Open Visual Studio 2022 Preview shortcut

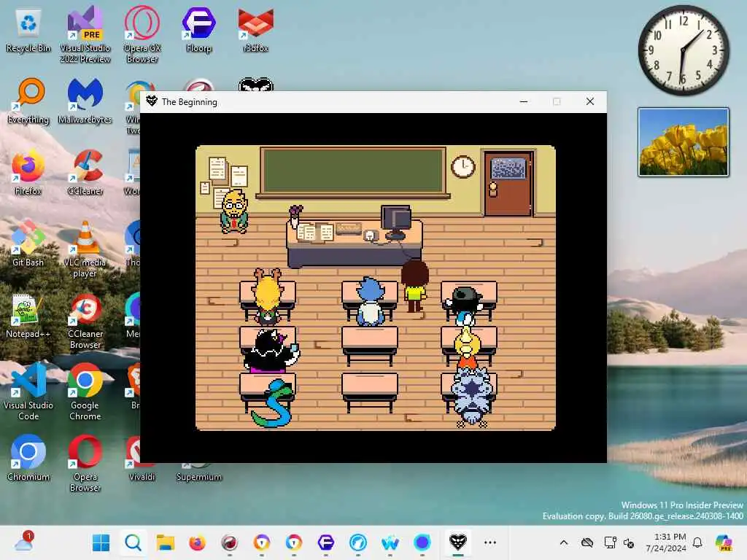[85, 34]
